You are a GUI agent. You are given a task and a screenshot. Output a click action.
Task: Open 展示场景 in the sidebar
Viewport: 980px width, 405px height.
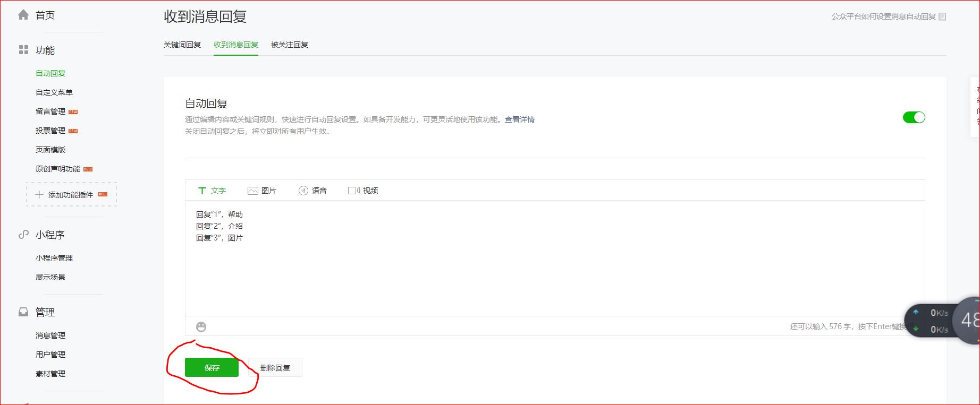(x=50, y=277)
